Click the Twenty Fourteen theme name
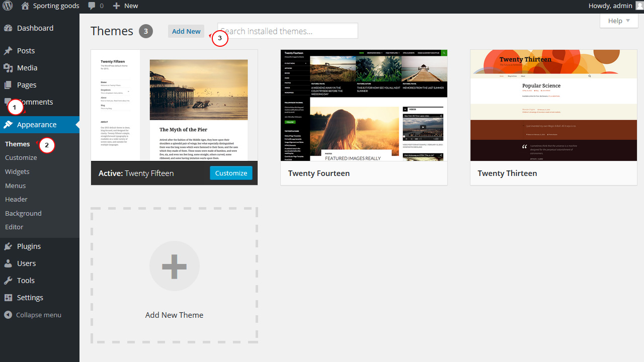This screenshot has height=362, width=644. click(319, 173)
